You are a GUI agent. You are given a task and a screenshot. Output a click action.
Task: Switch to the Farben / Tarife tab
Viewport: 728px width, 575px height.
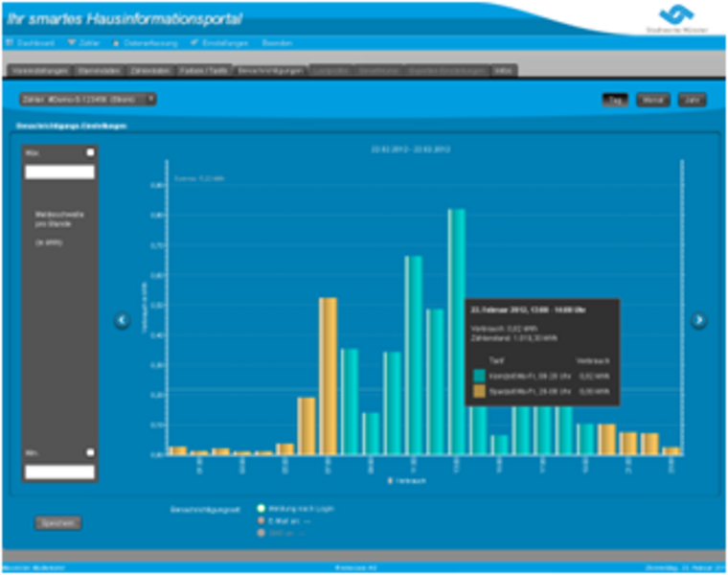(203, 71)
